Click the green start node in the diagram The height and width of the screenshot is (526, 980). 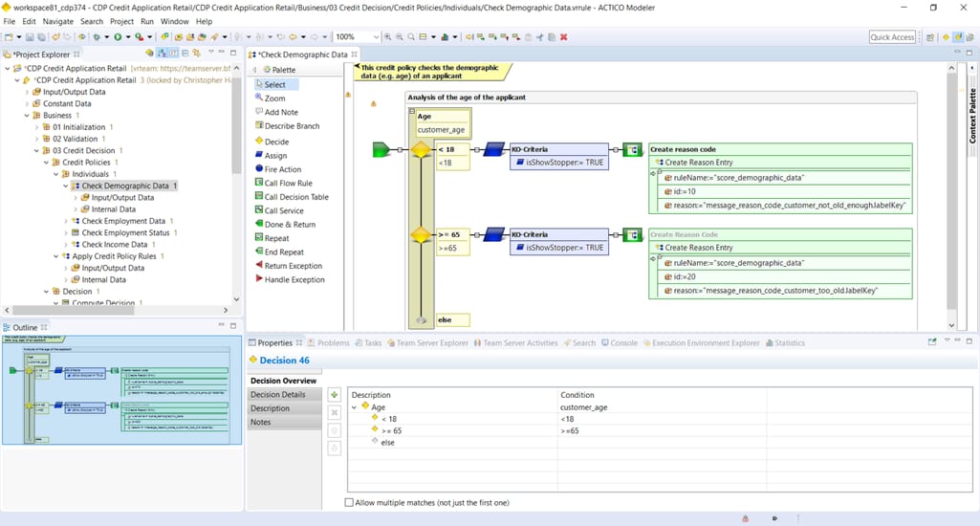pos(381,149)
